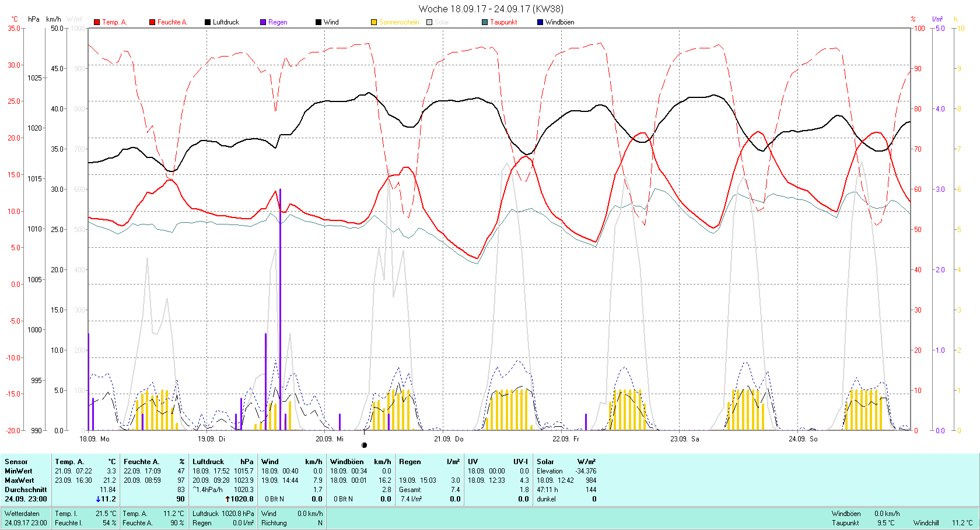980x530 pixels.
Task: Click the new moon symbol below the time axis
Action: click(364, 445)
